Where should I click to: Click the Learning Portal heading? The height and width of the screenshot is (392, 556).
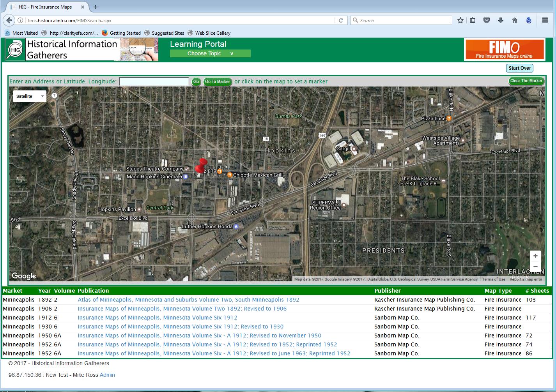coord(198,44)
